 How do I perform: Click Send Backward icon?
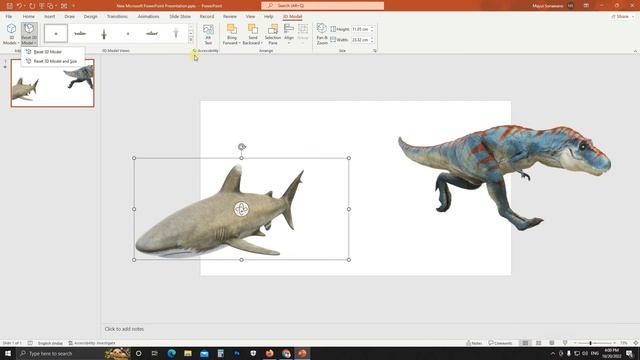253,29
